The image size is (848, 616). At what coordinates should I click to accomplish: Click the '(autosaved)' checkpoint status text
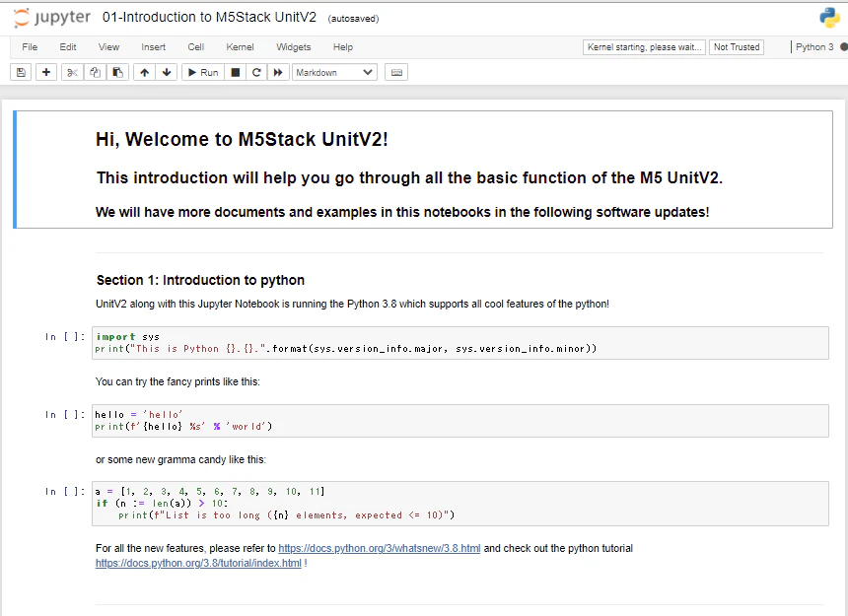[353, 19]
